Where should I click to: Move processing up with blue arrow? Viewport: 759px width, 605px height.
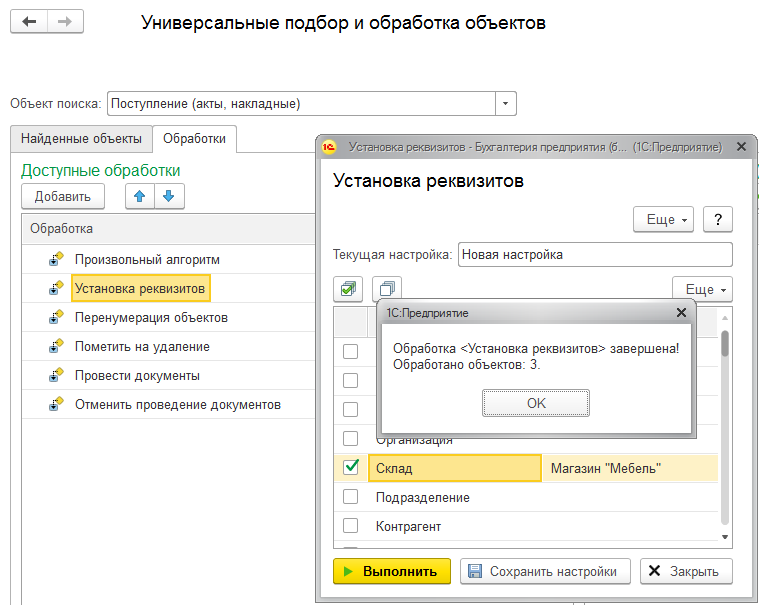point(140,197)
